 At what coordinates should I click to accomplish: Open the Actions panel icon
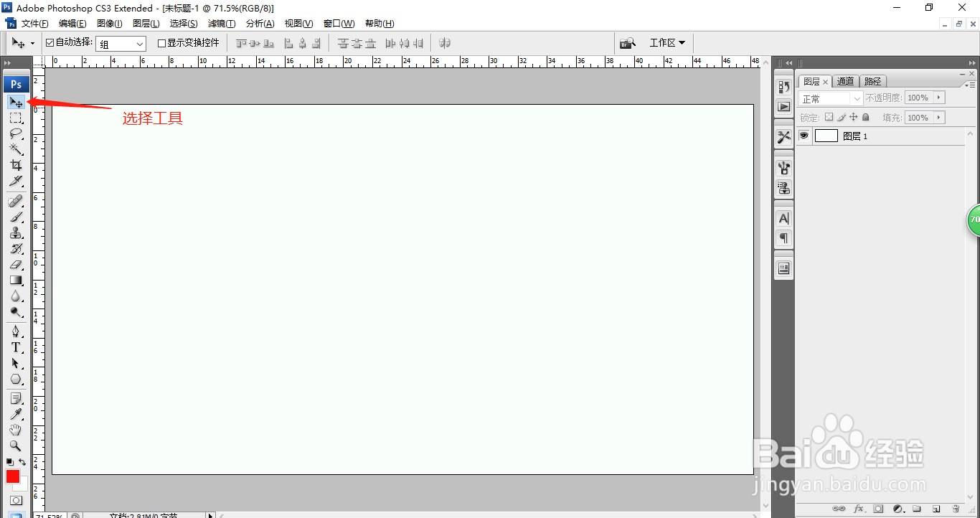tap(784, 106)
